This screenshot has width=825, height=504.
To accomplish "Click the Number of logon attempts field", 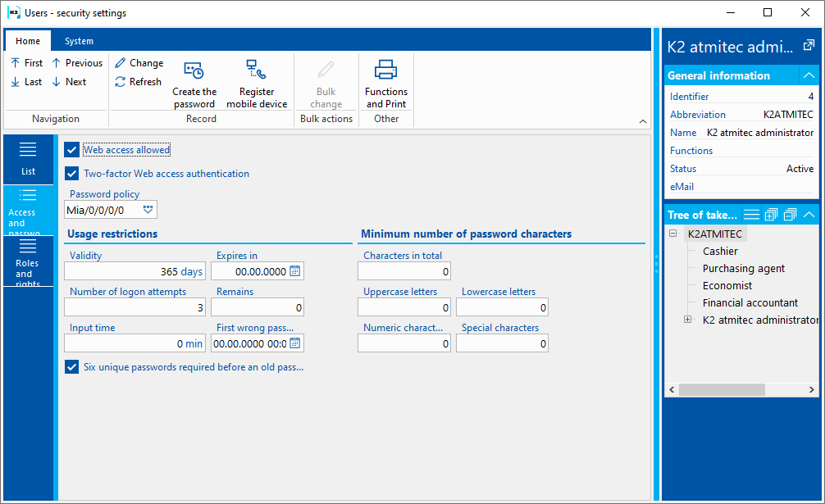I will point(134,307).
